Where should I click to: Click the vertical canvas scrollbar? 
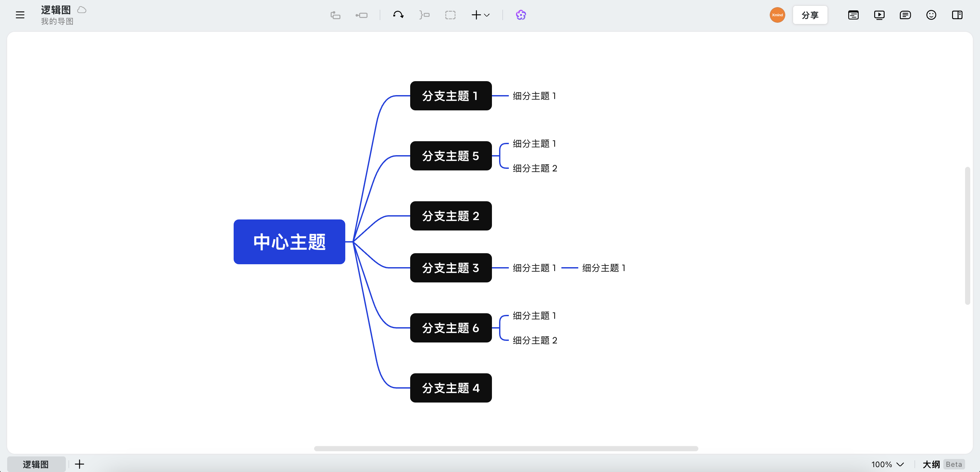pyautogui.click(x=967, y=236)
